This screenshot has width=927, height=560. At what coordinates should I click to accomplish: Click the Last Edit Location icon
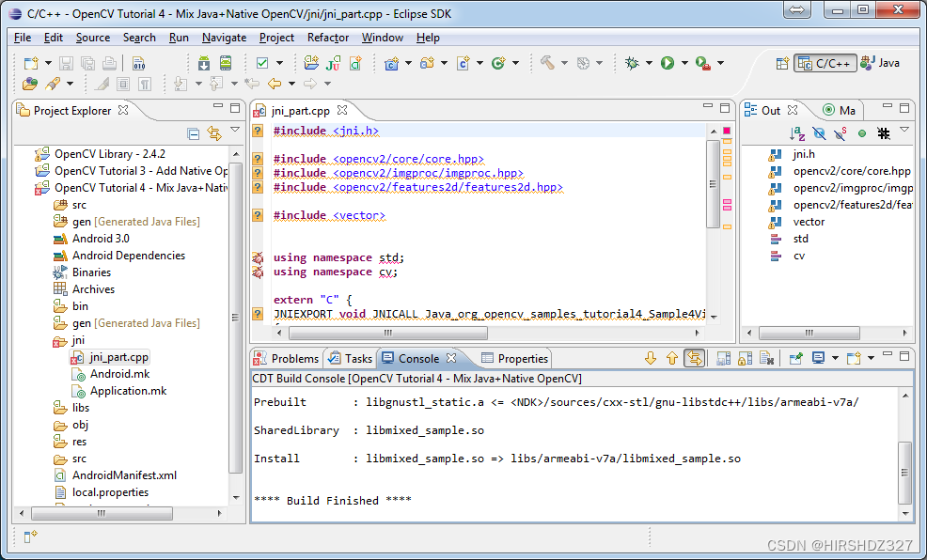[x=253, y=84]
